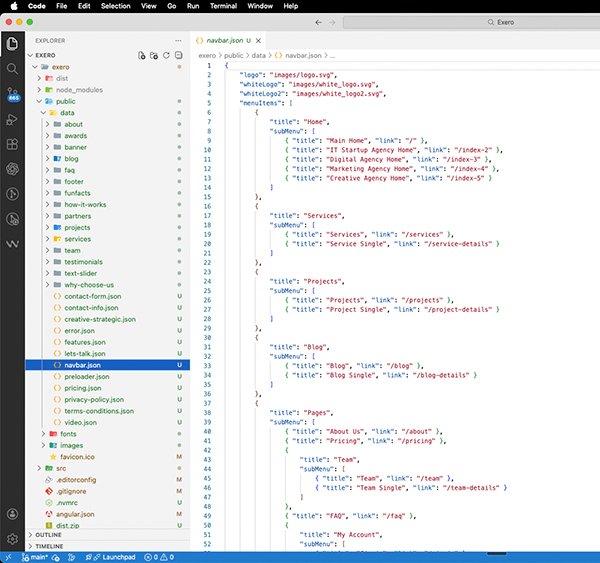Open the Explorer view in activity bar

click(x=12, y=44)
